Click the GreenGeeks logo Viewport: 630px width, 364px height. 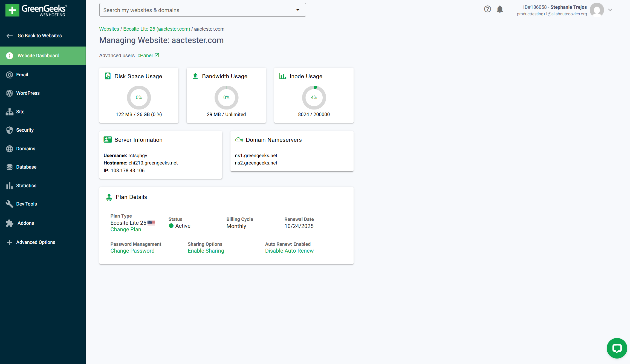tap(36, 10)
